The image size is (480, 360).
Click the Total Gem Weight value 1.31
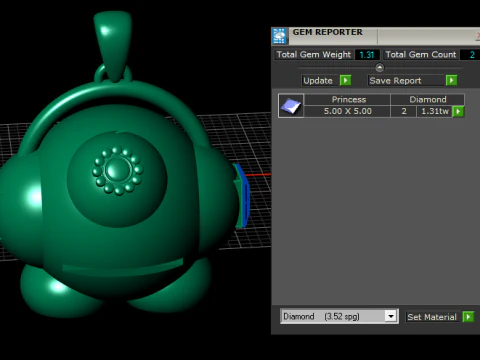pos(367,55)
